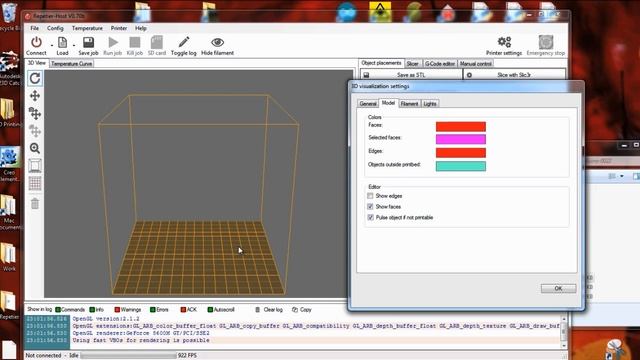Toggle Warnings log filter
Screen dimensions: 640x360
[x=128, y=310]
